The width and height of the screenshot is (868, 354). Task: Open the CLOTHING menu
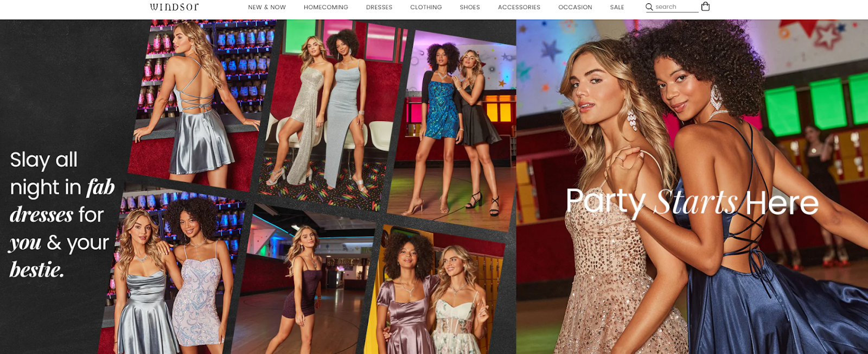[x=426, y=7]
